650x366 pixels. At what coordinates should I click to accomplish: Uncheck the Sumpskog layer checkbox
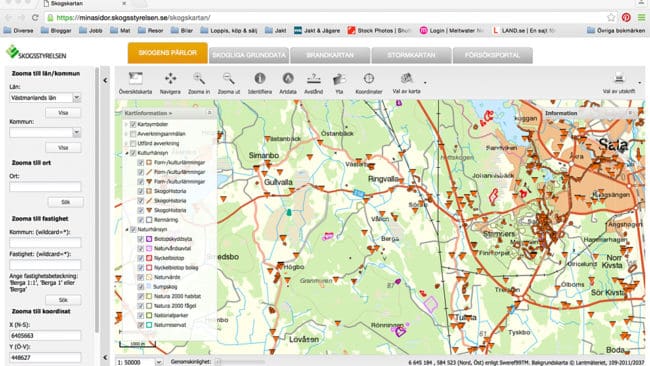tap(141, 286)
